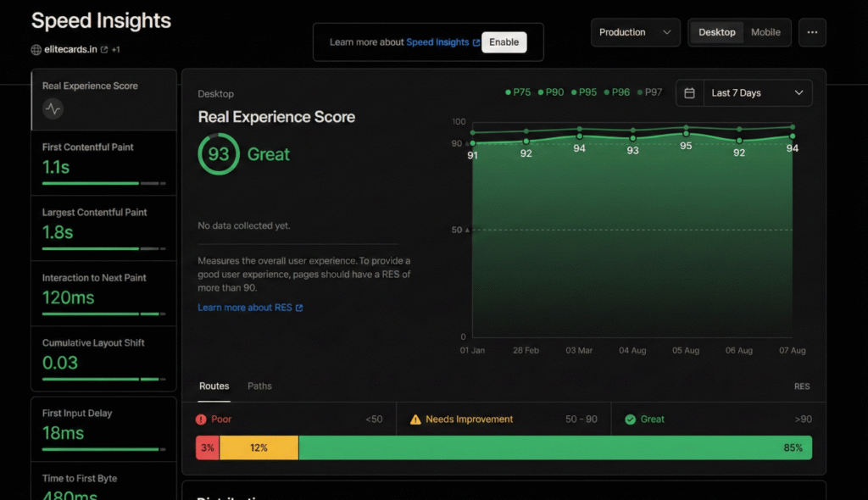Click the activity pulse icon under Real Experience Score
868x500 pixels.
(x=53, y=108)
